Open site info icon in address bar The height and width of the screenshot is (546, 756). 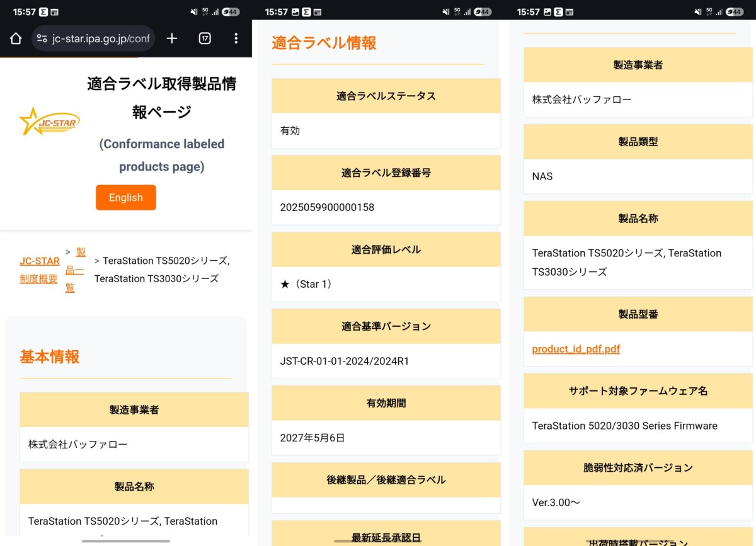42,38
